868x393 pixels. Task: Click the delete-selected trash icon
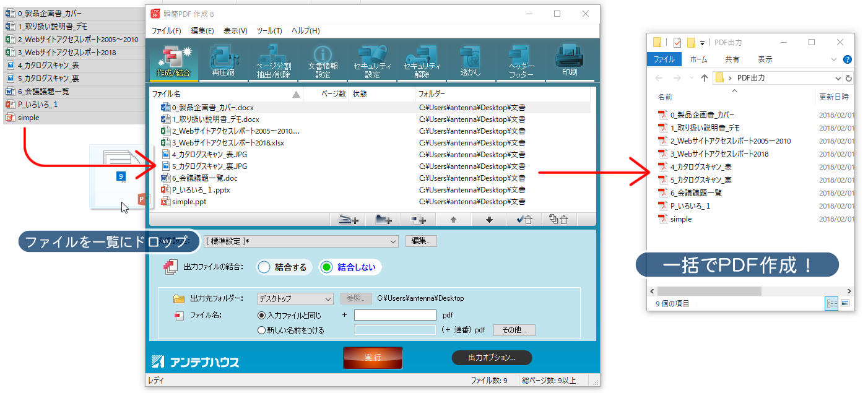[524, 219]
